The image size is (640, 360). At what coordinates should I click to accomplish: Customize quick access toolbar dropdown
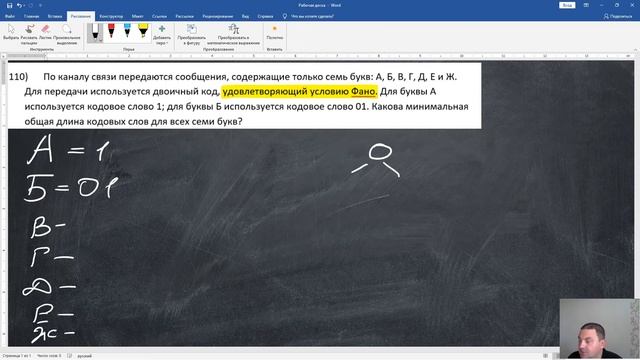coord(40,5)
